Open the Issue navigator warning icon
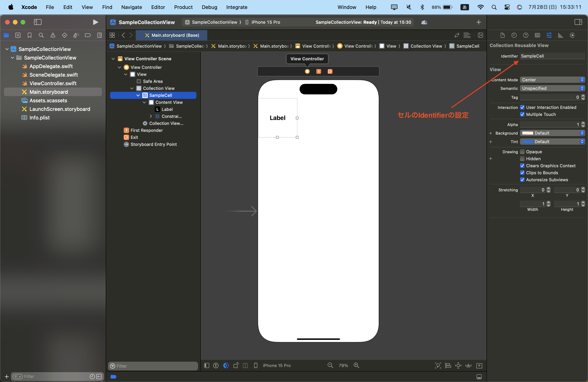This screenshot has height=382, width=588. pyautogui.click(x=53, y=35)
